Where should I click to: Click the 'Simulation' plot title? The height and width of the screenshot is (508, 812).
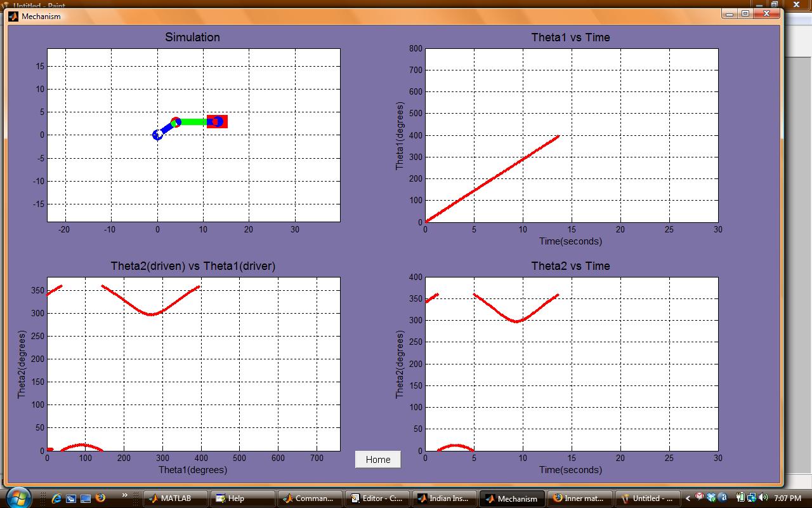[x=193, y=37]
